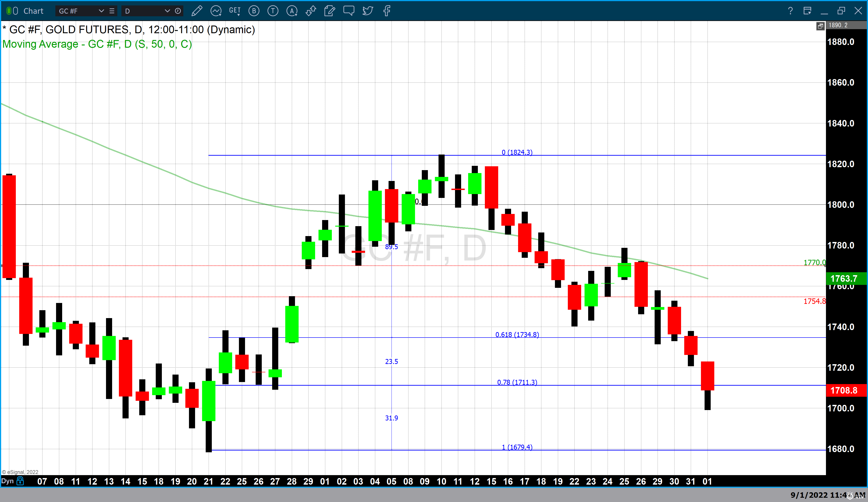Image resolution: width=868 pixels, height=502 pixels.
Task: Toggle the green window link indicator
Action: [x=9, y=11]
